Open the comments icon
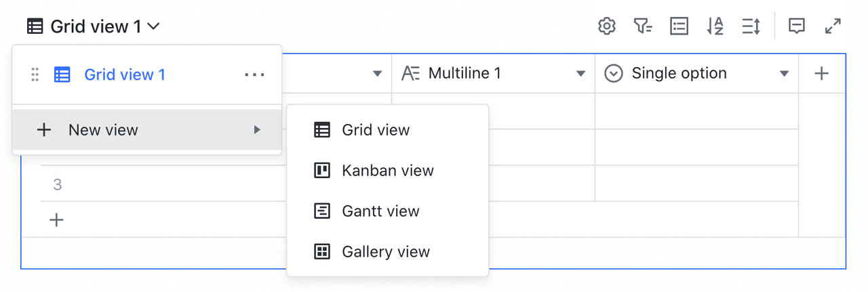Image resolution: width=868 pixels, height=292 pixels. [797, 26]
